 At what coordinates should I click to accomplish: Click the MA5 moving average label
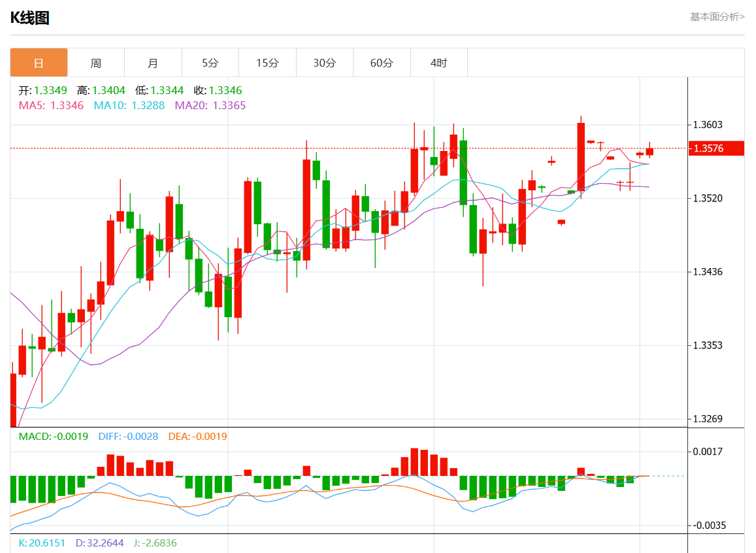click(51, 105)
